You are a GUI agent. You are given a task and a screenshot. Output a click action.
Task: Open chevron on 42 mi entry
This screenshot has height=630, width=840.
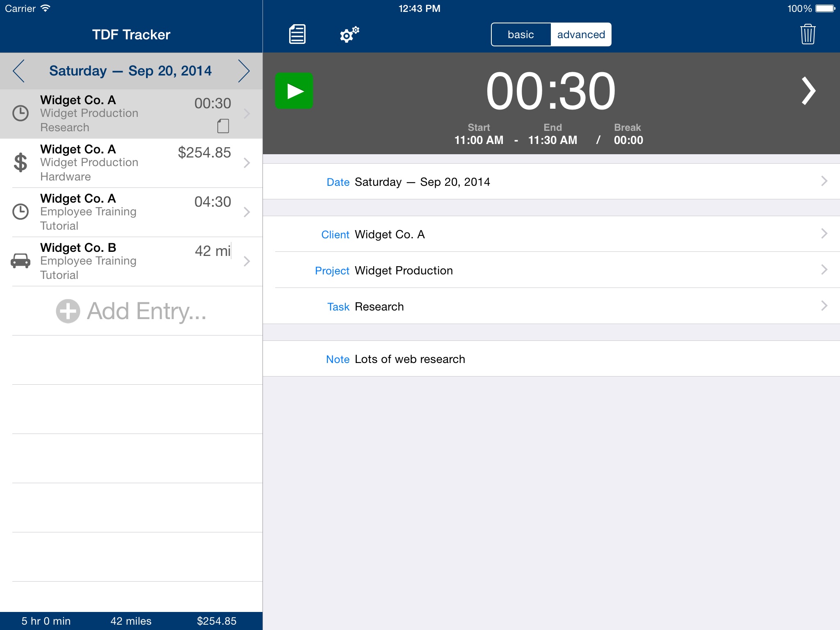[x=247, y=261]
